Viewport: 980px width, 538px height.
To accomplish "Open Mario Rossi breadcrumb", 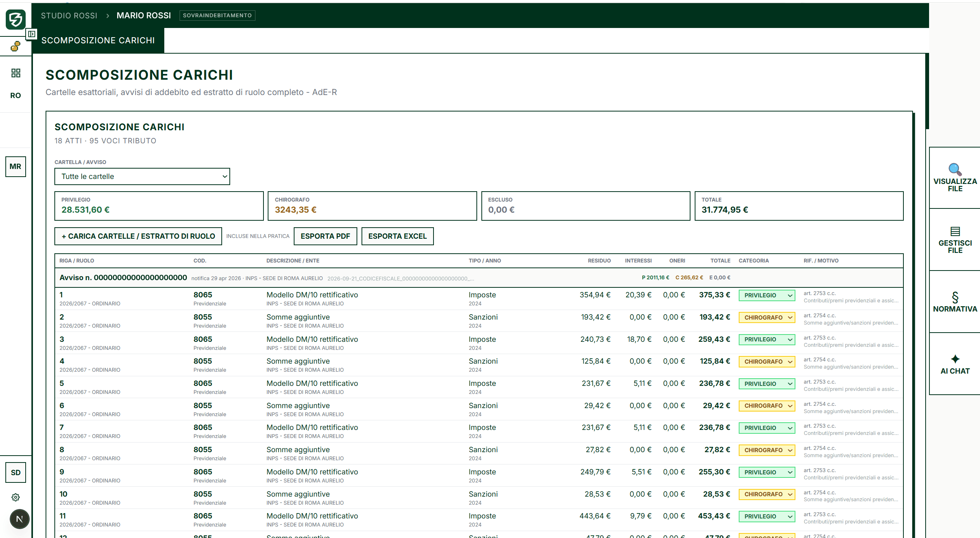I will pos(144,16).
